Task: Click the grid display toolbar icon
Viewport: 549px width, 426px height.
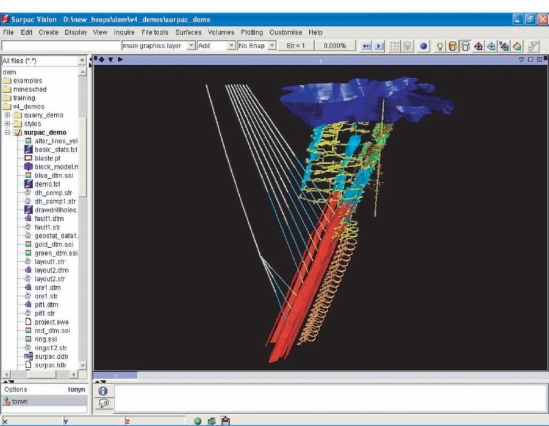Action: coord(394,46)
